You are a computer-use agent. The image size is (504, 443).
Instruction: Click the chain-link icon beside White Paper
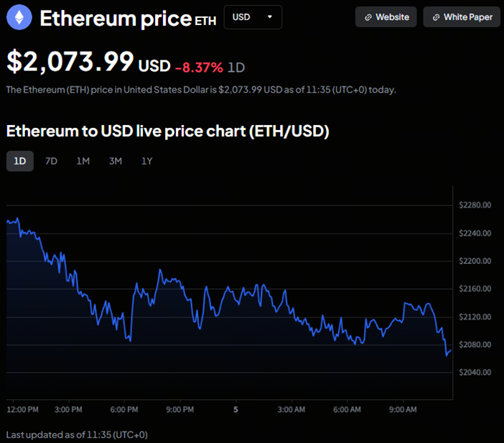436,17
